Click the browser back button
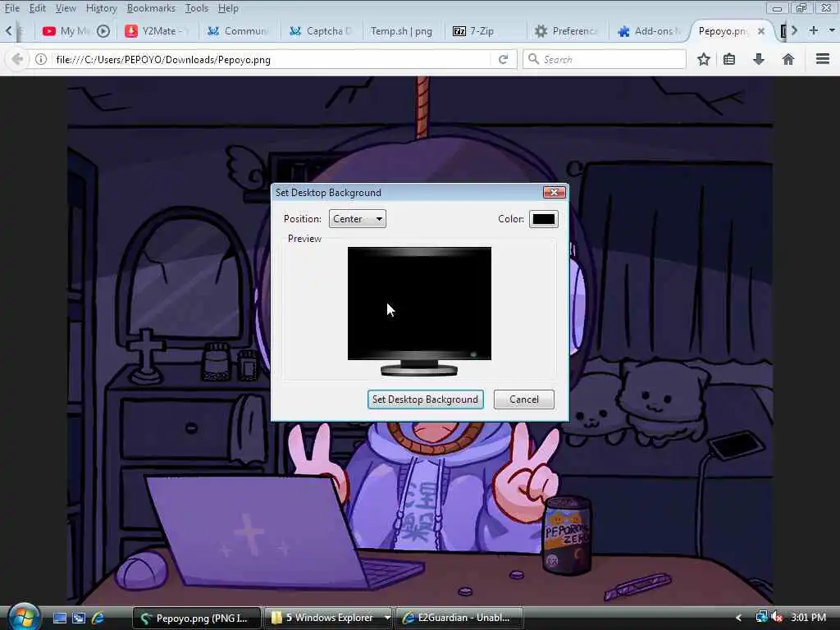 click(16, 59)
